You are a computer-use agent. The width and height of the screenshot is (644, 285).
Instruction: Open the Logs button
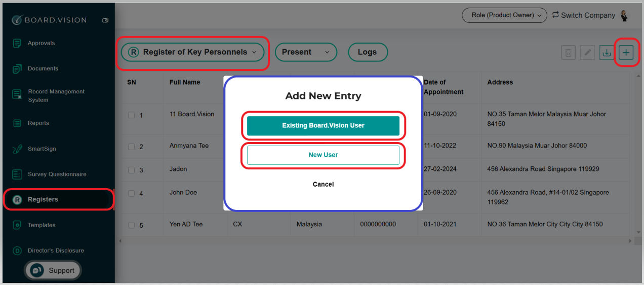pyautogui.click(x=368, y=52)
